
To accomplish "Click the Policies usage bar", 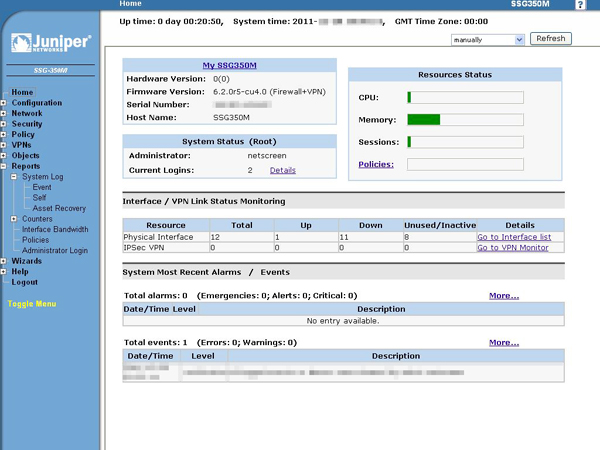I will click(x=465, y=164).
